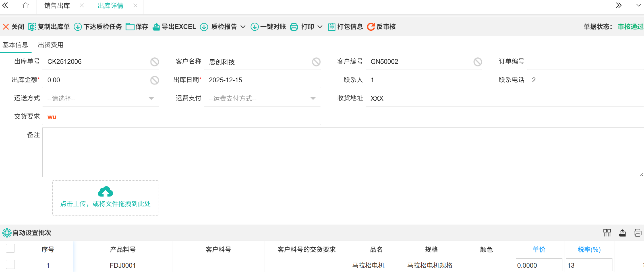The image size is (644, 272).
Task: Click the 打包信息 clipboard icon
Action: (x=332, y=27)
